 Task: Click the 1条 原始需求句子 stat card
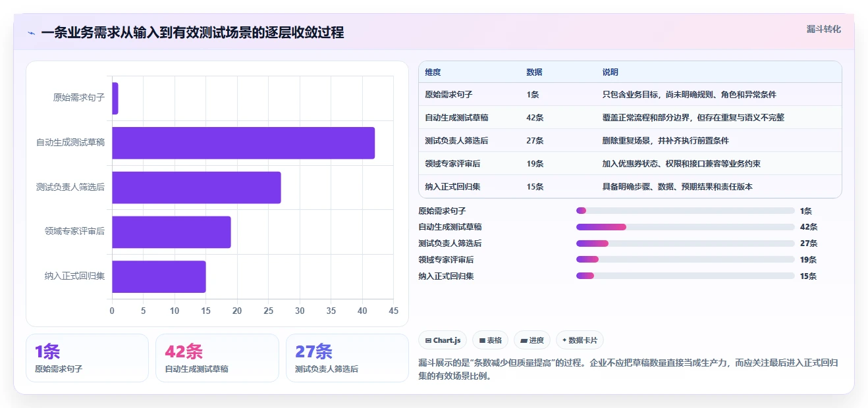click(87, 358)
